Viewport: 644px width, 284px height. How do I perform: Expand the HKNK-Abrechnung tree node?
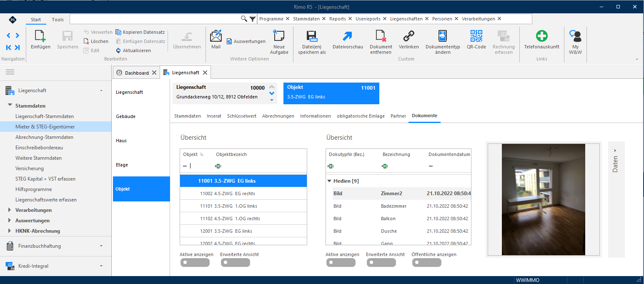pyautogui.click(x=10, y=231)
